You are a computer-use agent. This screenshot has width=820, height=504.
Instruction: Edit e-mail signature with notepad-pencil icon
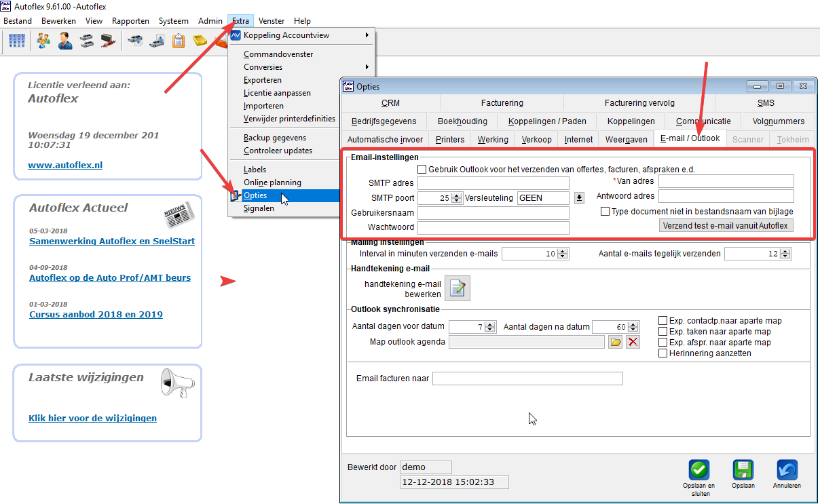click(x=458, y=288)
